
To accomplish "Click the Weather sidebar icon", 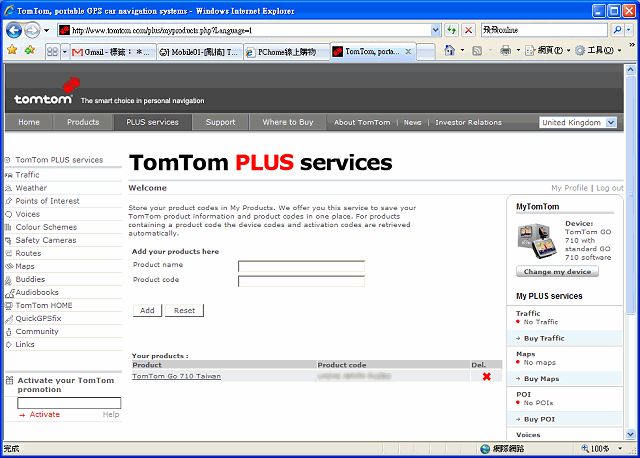I will [9, 188].
